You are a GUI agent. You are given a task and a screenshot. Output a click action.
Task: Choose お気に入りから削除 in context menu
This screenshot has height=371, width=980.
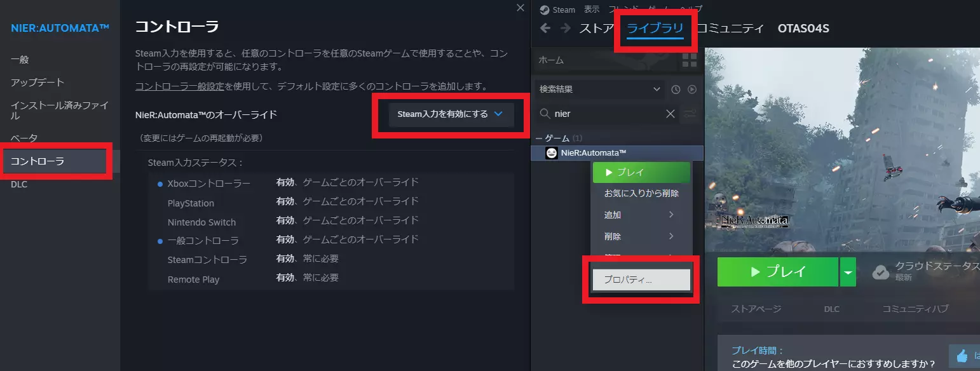point(641,193)
